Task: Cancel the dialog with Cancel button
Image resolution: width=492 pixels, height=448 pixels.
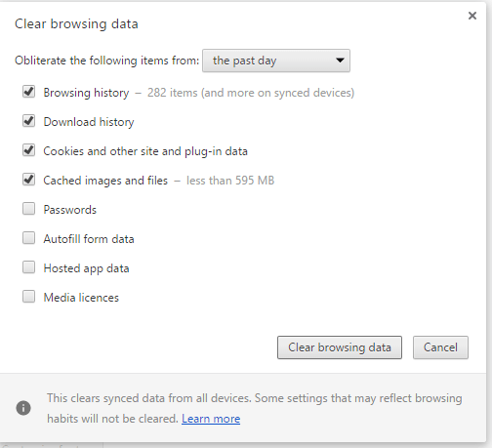Action: pos(440,347)
